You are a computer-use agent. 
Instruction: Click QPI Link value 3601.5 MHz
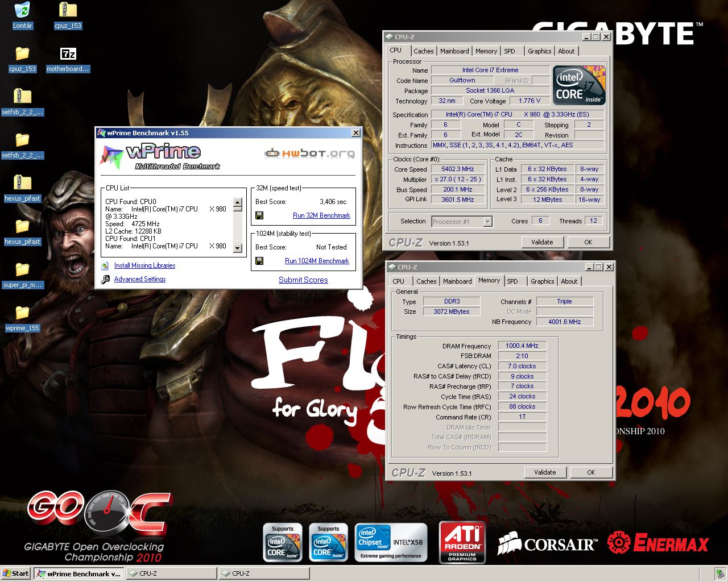pos(458,199)
